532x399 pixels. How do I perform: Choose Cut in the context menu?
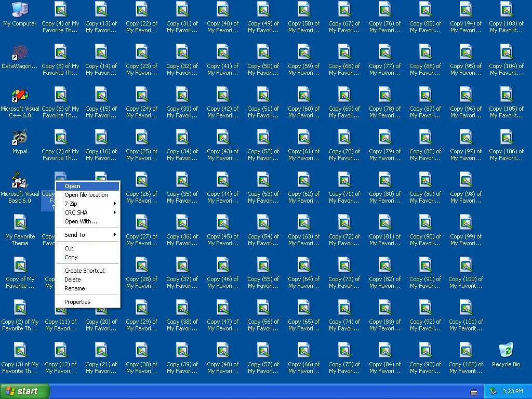pyautogui.click(x=87, y=248)
